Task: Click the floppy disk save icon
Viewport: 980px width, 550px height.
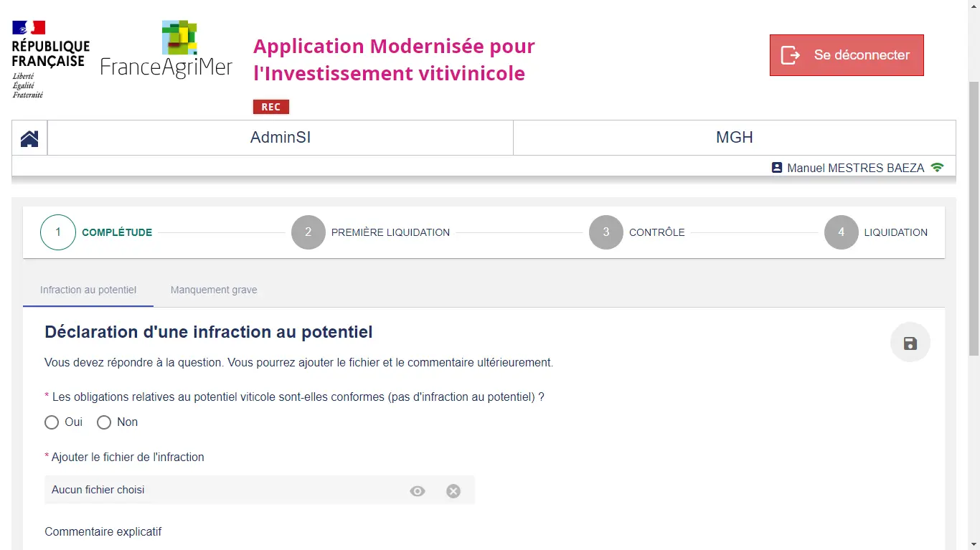Action: pyautogui.click(x=910, y=343)
